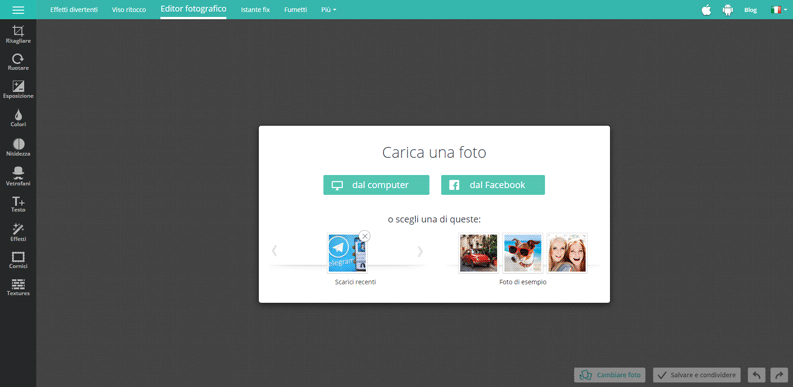Open the Nitidezza sharpness tool
The height and width of the screenshot is (387, 793).
[18, 147]
